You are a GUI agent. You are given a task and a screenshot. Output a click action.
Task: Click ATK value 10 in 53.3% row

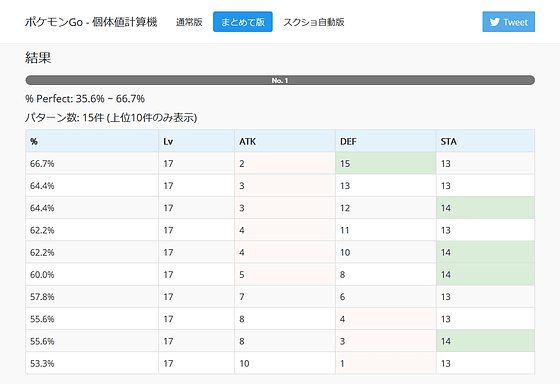[x=285, y=363]
